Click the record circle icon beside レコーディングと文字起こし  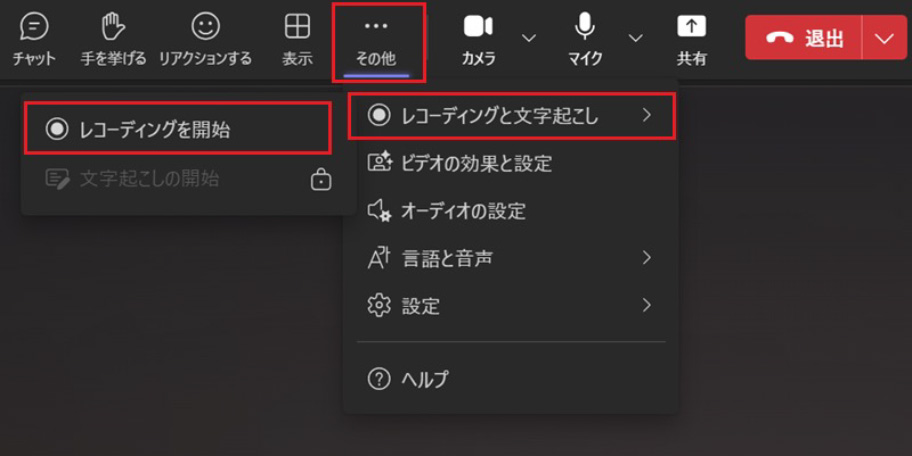(x=379, y=116)
